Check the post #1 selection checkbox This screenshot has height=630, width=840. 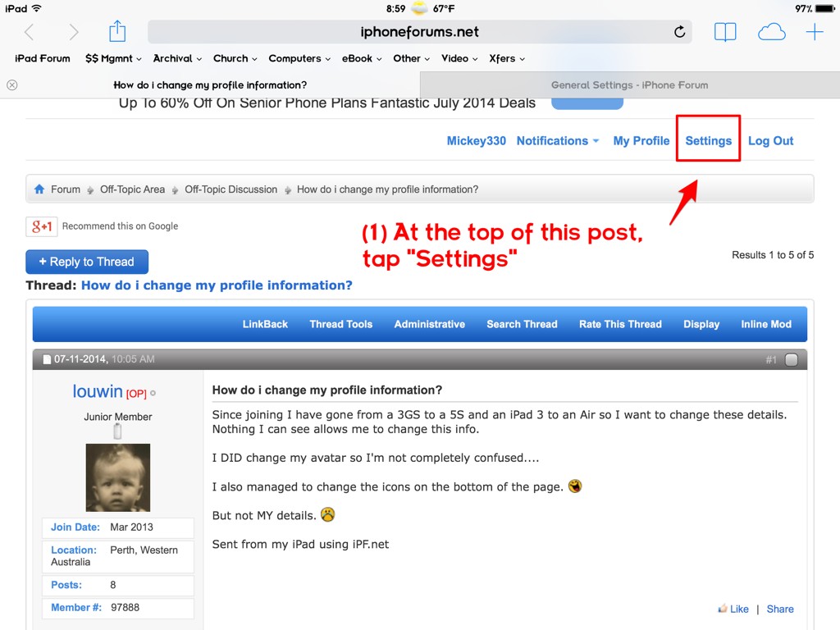pos(791,359)
